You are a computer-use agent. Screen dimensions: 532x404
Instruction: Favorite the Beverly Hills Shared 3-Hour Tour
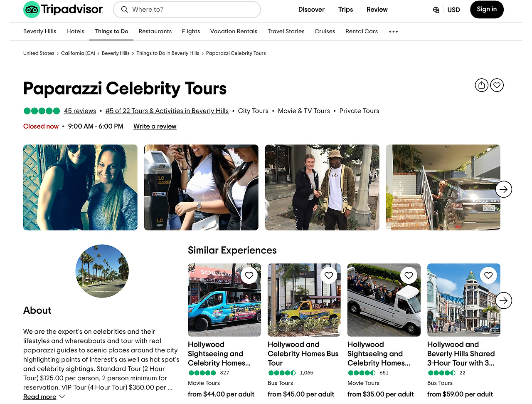click(x=488, y=275)
